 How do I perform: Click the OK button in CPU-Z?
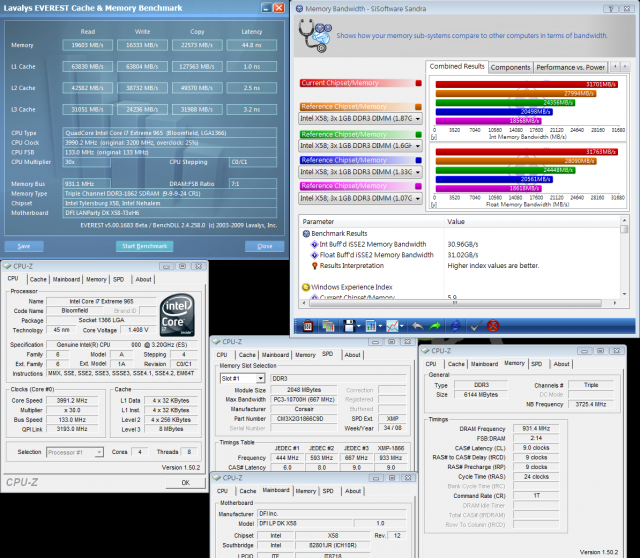186,482
